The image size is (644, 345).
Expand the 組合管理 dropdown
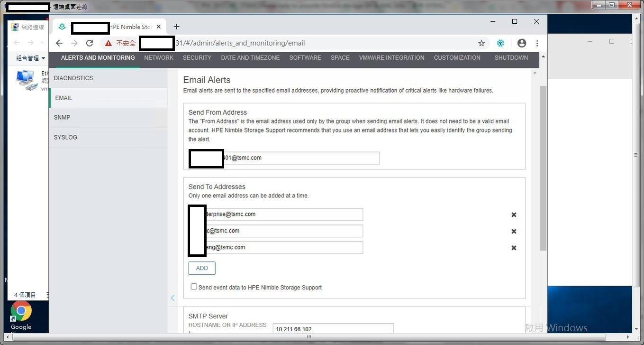31,58
